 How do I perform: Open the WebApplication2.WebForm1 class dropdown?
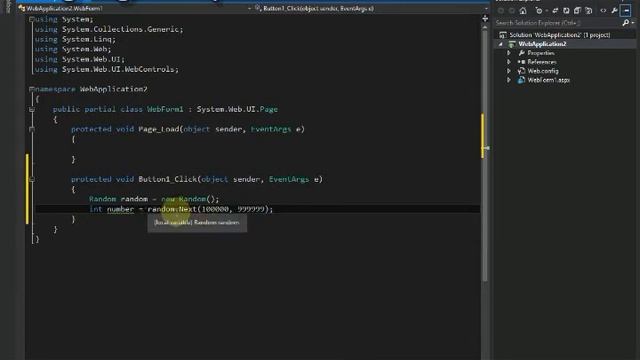(249, 8)
